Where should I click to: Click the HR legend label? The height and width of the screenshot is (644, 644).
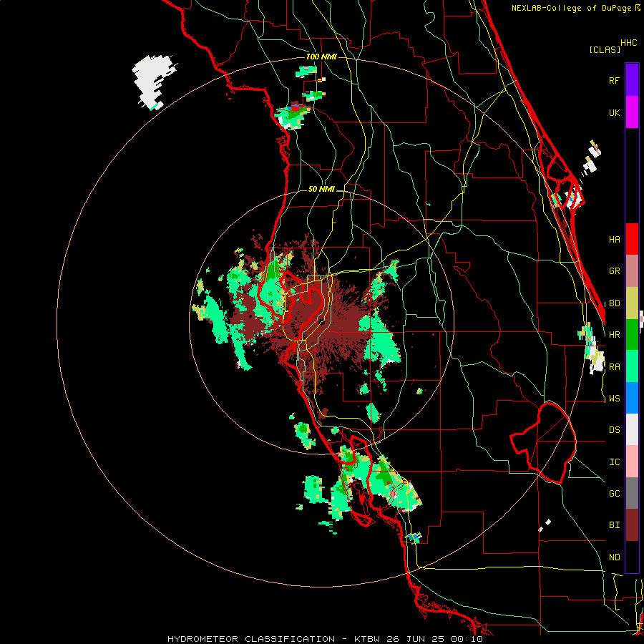(614, 335)
